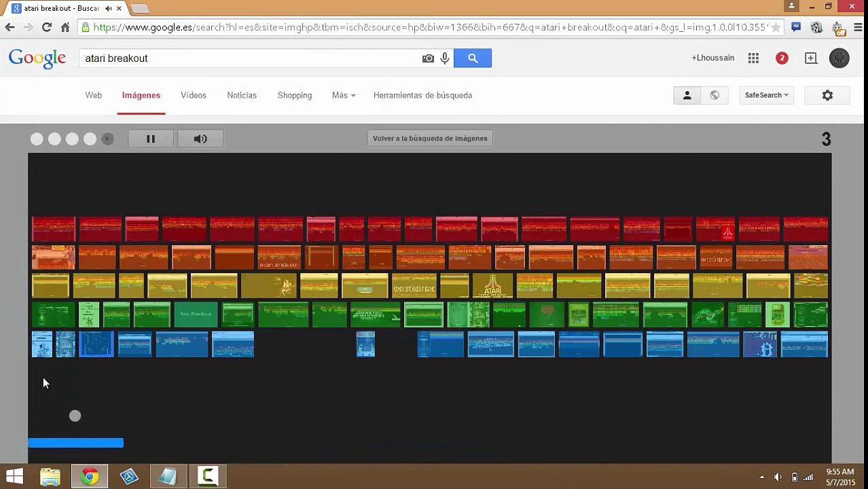Open the green Camtasia taskbar icon
868x489 pixels.
click(x=208, y=476)
